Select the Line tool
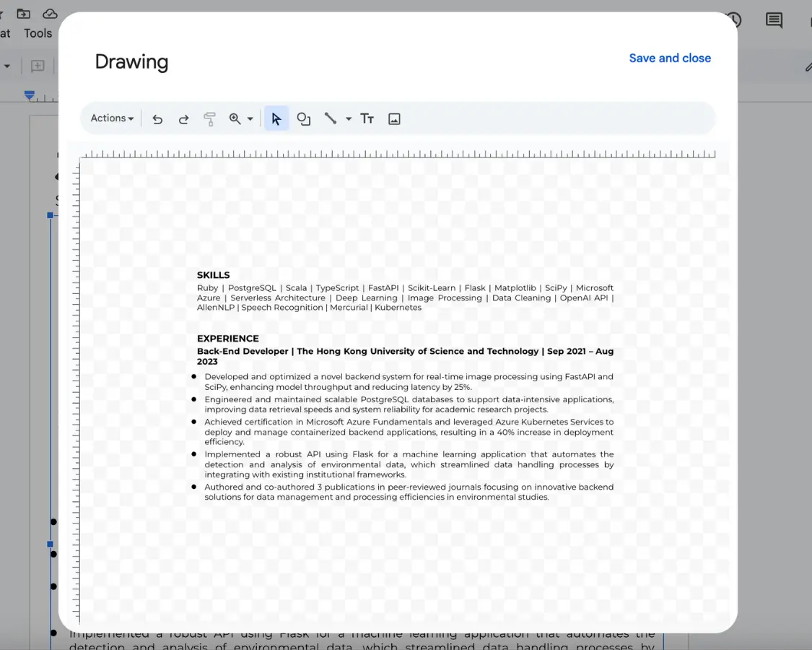This screenshot has height=650, width=812. pos(330,118)
